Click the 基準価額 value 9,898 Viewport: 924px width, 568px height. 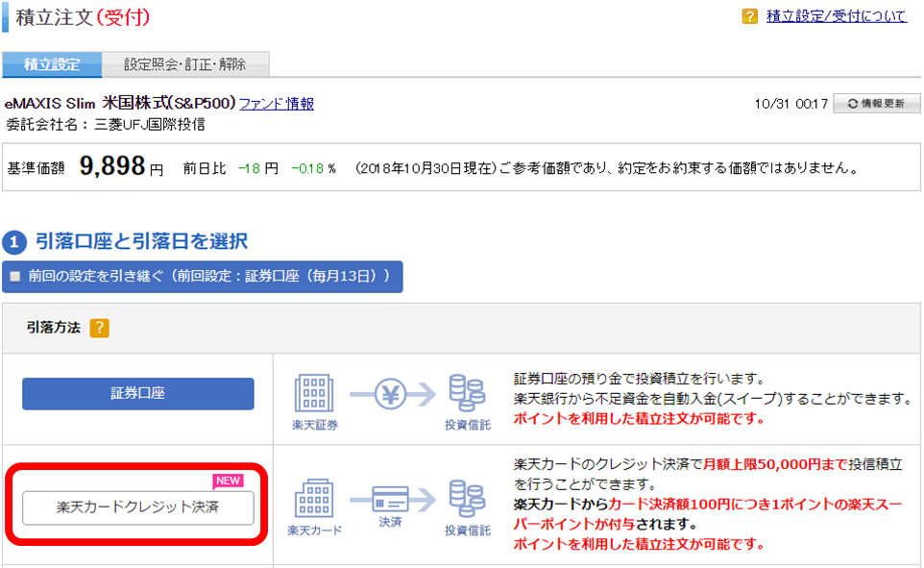(112, 165)
